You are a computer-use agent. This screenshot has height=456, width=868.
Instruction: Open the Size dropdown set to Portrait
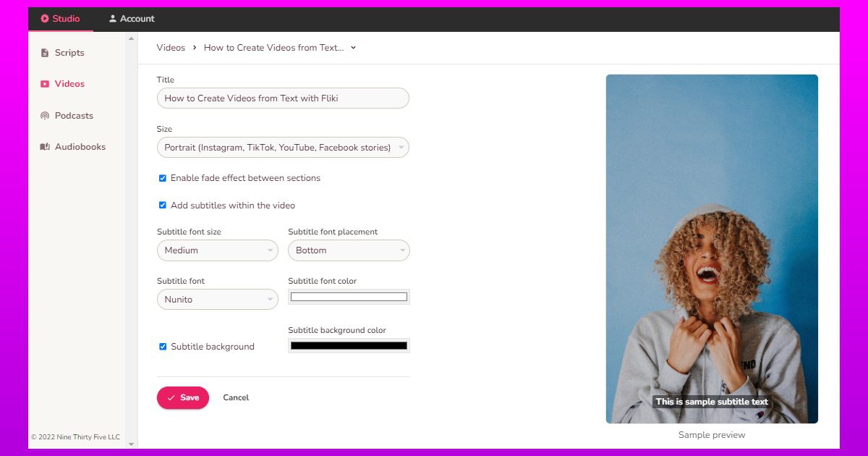[283, 148]
